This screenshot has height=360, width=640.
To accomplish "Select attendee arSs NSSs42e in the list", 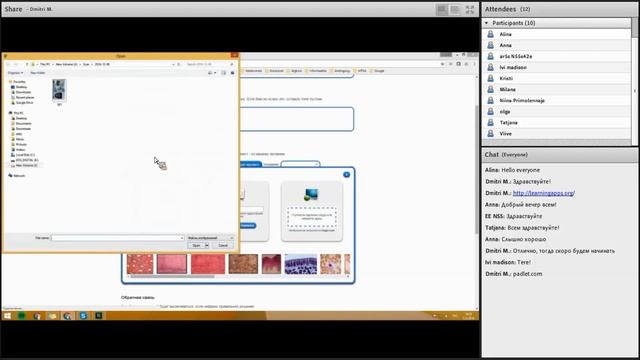I will point(557,56).
